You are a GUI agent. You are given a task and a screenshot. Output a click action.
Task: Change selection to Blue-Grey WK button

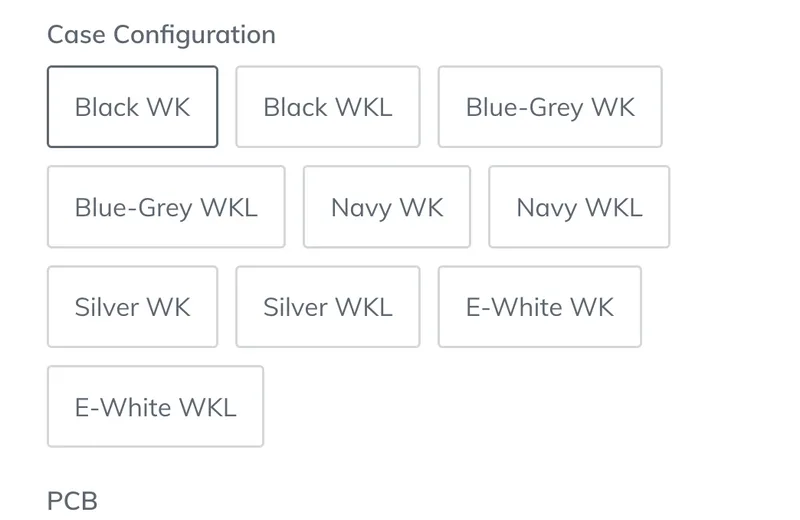click(550, 107)
